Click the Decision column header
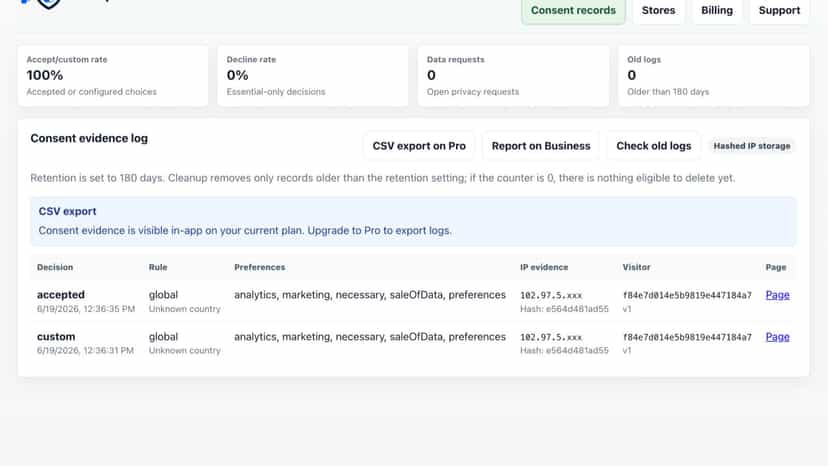This screenshot has width=828, height=466. point(55,267)
